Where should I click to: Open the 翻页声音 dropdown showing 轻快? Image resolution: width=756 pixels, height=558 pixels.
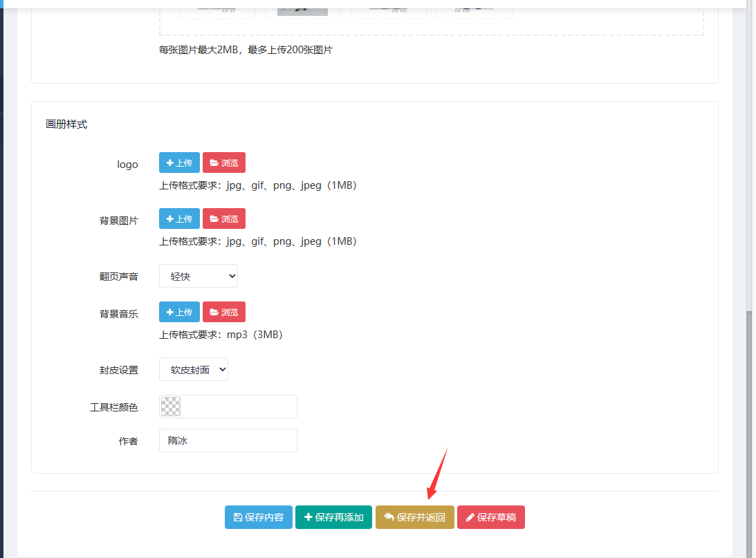199,276
